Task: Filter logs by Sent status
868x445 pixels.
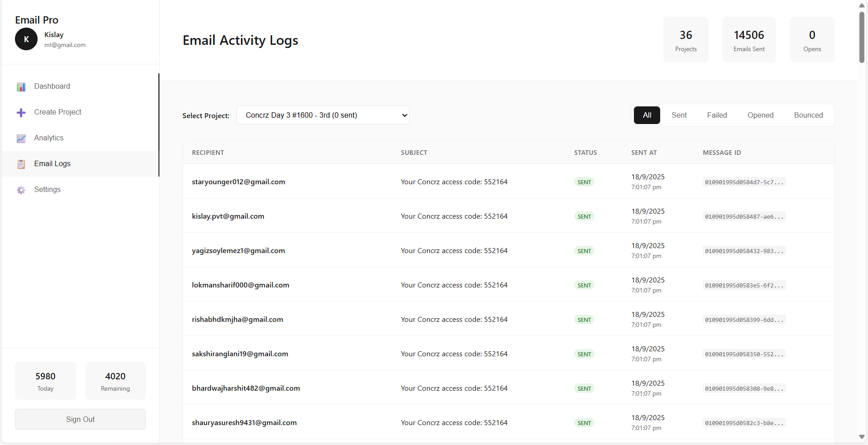Action: 679,115
